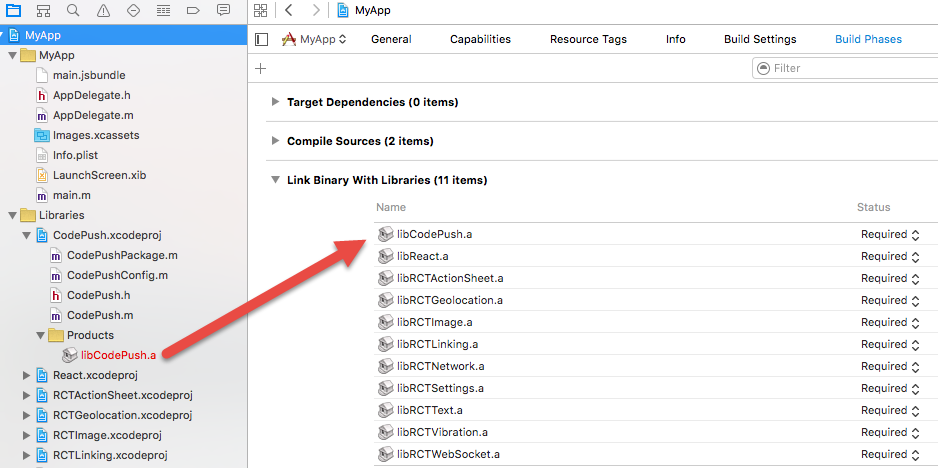The image size is (938, 468).
Task: Collapse the Libraries group folder
Action: [x=12, y=215]
